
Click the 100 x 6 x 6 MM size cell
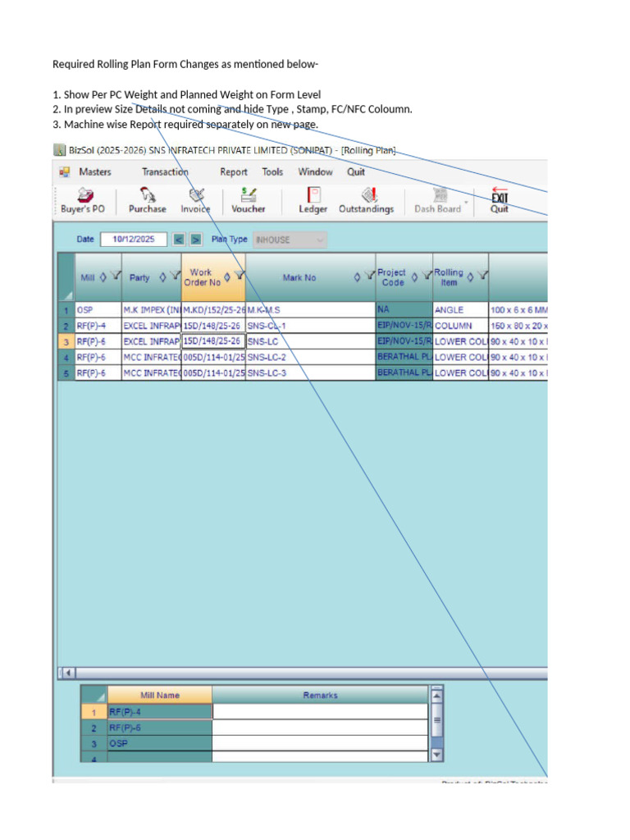518,310
